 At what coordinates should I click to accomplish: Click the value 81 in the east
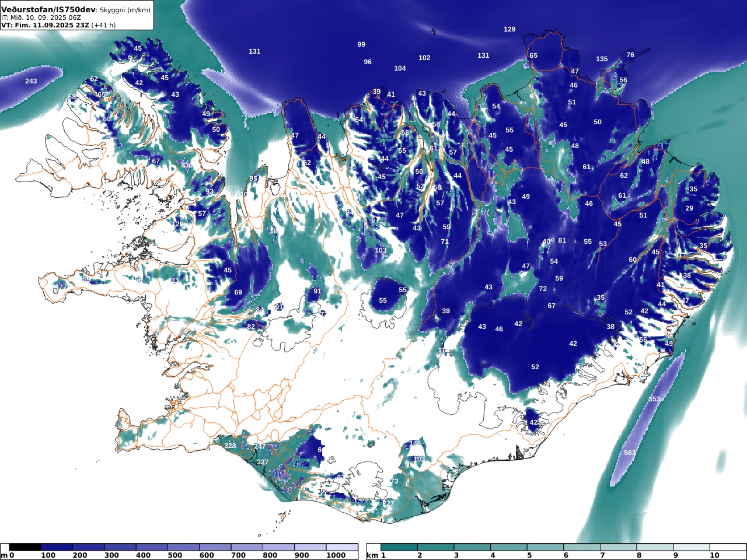(562, 240)
